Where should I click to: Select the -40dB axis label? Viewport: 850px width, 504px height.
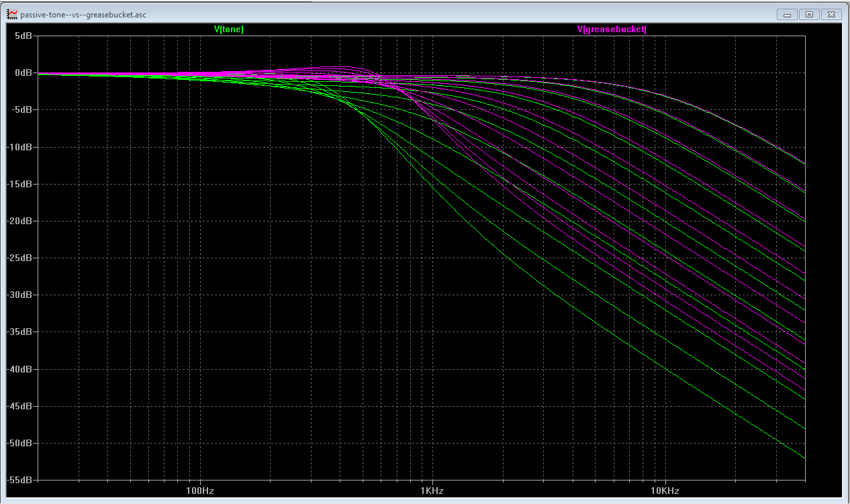point(19,369)
